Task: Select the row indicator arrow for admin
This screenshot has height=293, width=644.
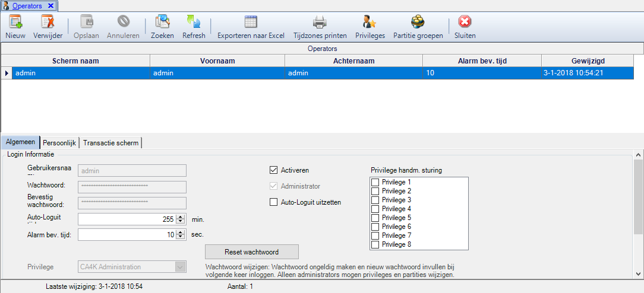Action: (7, 73)
